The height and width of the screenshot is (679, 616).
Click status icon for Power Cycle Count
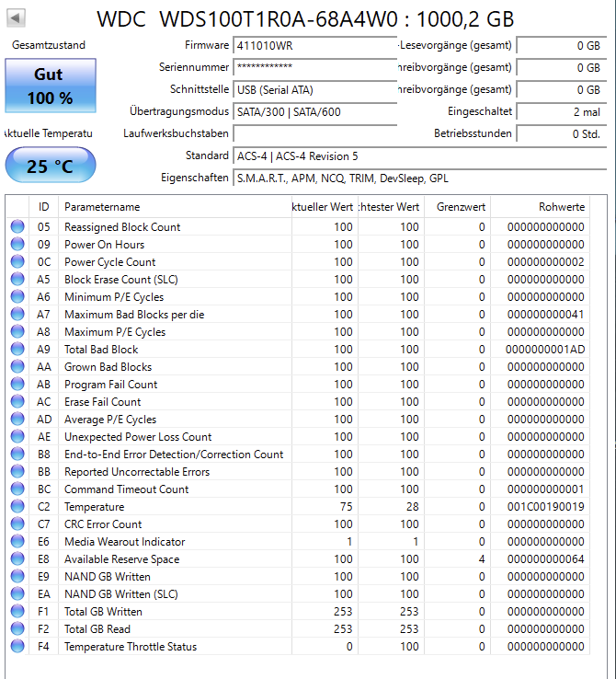[17, 261]
